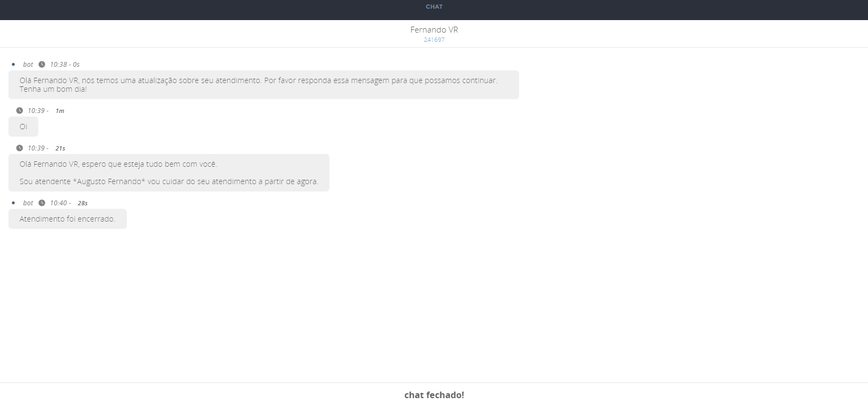Viewport: 868px width, 409px height.
Task: Click the clock icon above the "Oi" message
Action: (20, 110)
